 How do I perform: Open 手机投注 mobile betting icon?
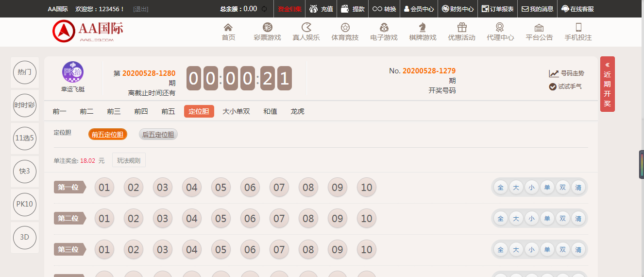[x=578, y=28]
